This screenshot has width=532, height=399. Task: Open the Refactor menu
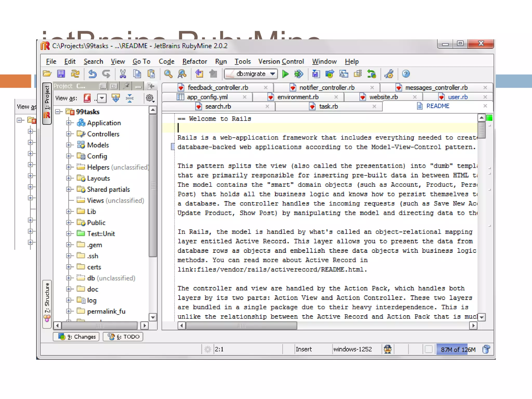[194, 62]
